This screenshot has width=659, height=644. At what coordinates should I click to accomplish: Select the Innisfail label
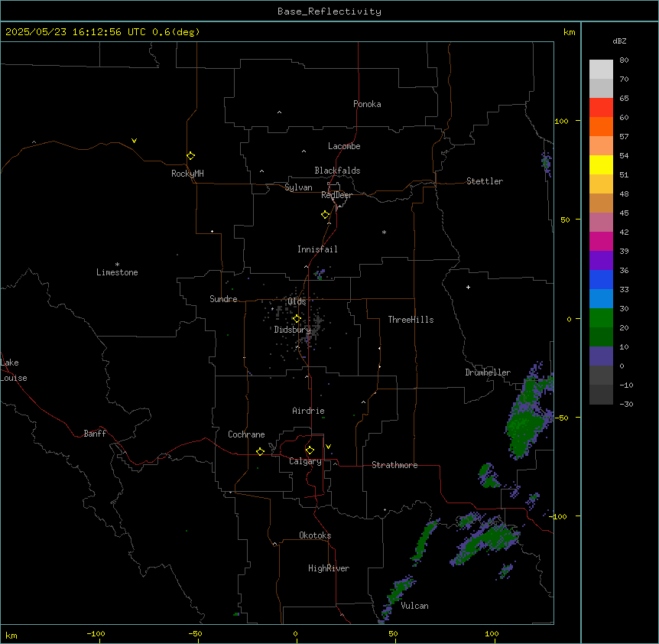click(x=317, y=249)
